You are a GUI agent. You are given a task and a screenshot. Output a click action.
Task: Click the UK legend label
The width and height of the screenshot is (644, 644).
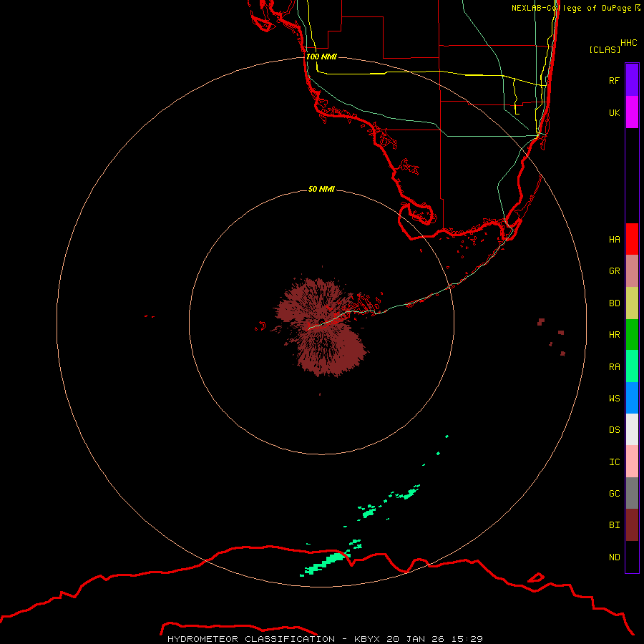[x=614, y=112]
